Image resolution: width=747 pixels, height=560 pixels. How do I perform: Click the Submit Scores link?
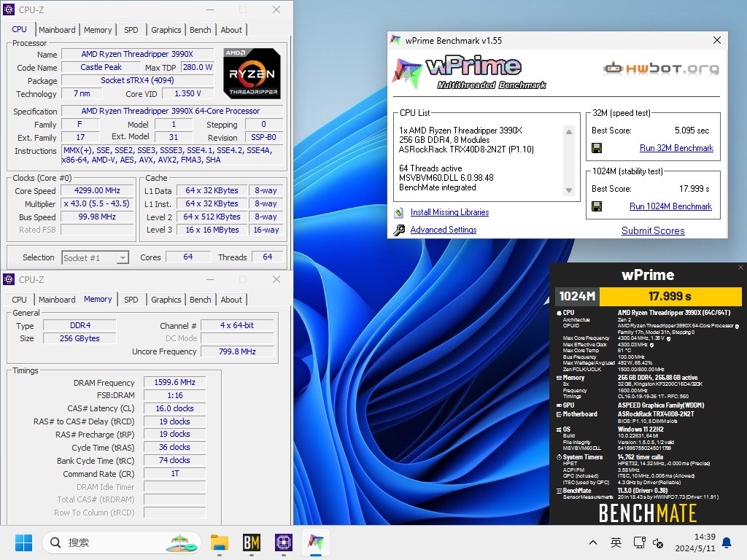point(653,230)
